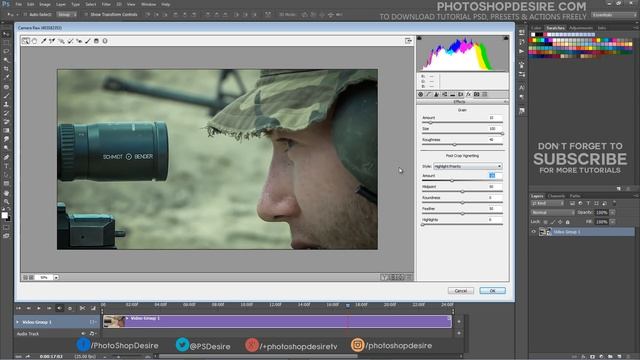Open Photoshop's Filter menu

click(x=106, y=4)
